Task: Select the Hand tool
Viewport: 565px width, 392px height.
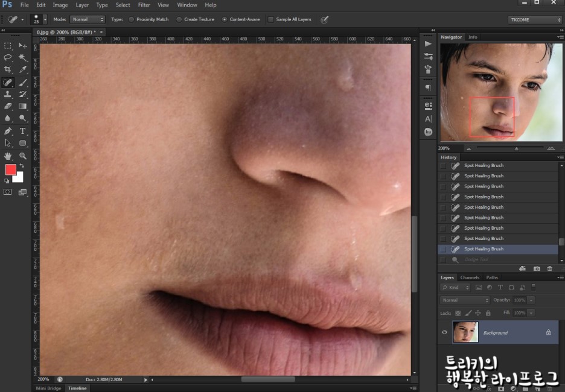Action: coord(8,156)
